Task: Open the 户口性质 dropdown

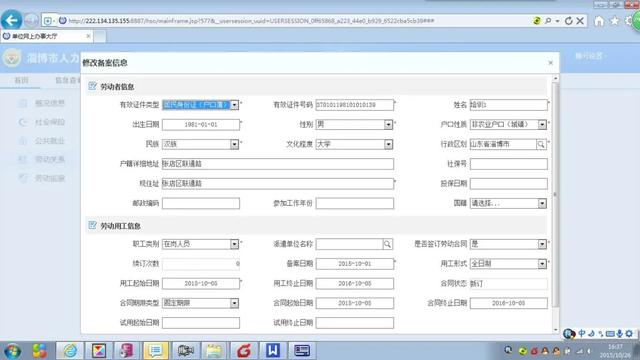Action: point(542,124)
